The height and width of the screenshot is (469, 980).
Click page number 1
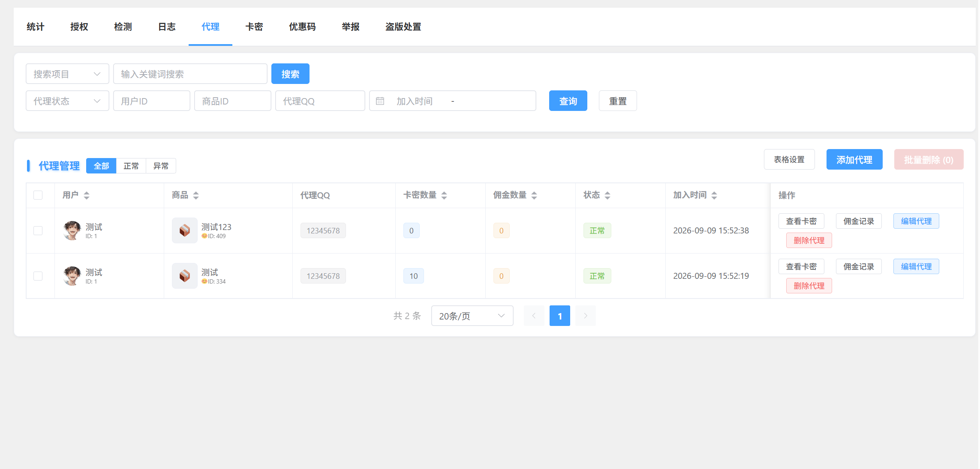click(560, 316)
